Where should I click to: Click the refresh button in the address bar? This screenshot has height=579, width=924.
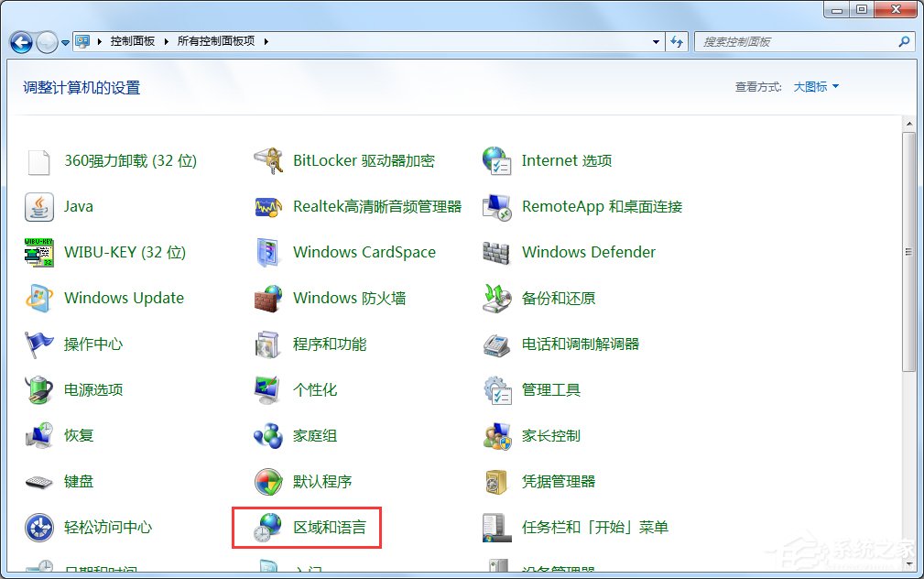point(677,41)
